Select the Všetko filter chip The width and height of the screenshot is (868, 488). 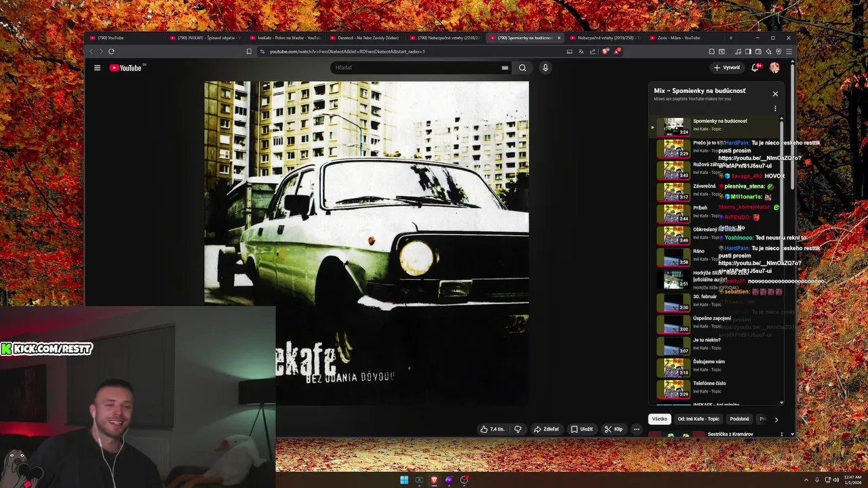660,419
